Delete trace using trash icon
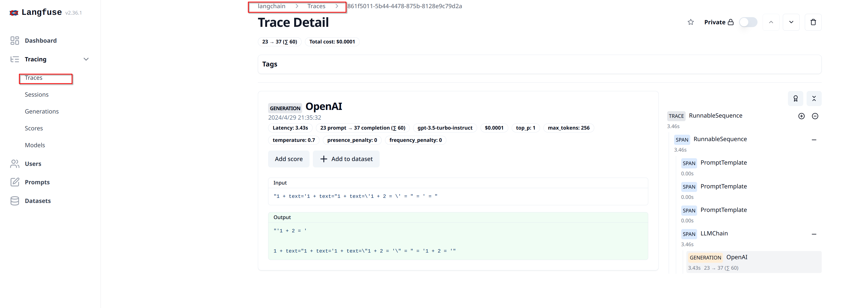Image resolution: width=868 pixels, height=308 pixels. coord(813,22)
